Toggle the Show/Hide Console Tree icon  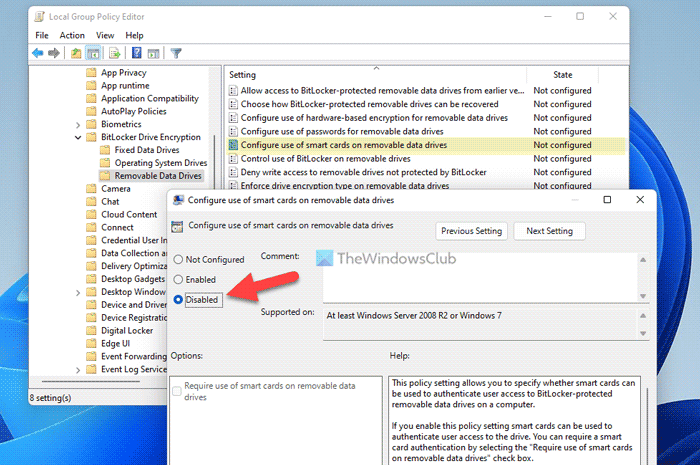[x=93, y=54]
